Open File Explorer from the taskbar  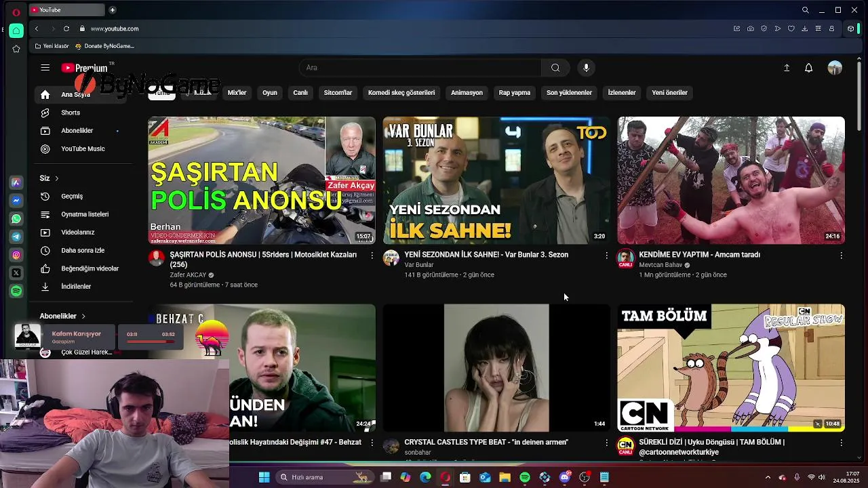[505, 477]
